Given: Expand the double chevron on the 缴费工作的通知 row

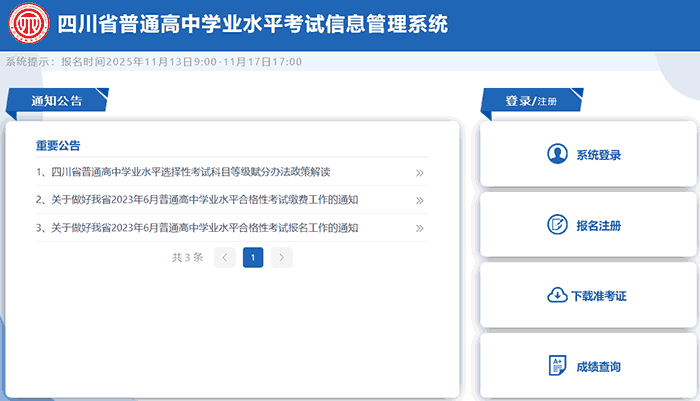Looking at the screenshot, I should tap(419, 200).
